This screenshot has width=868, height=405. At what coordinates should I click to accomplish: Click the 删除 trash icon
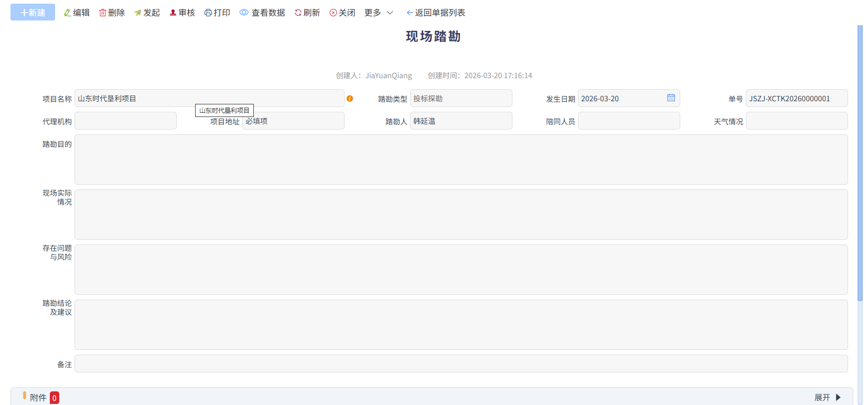tap(103, 13)
